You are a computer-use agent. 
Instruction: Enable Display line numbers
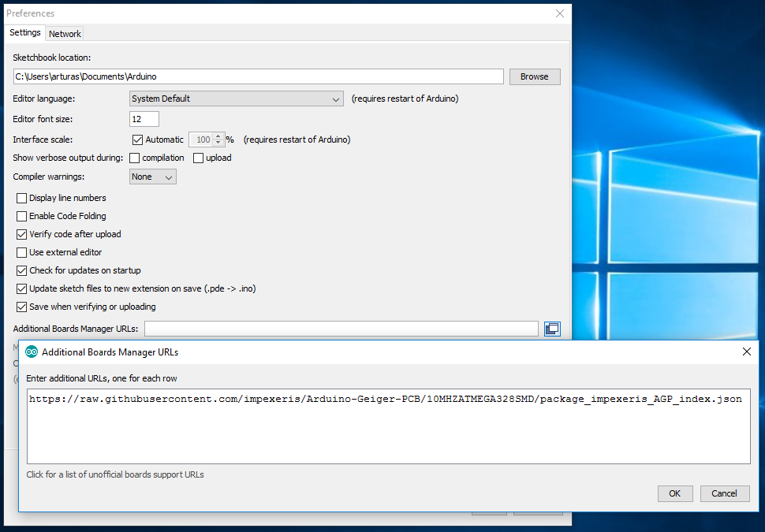(21, 198)
